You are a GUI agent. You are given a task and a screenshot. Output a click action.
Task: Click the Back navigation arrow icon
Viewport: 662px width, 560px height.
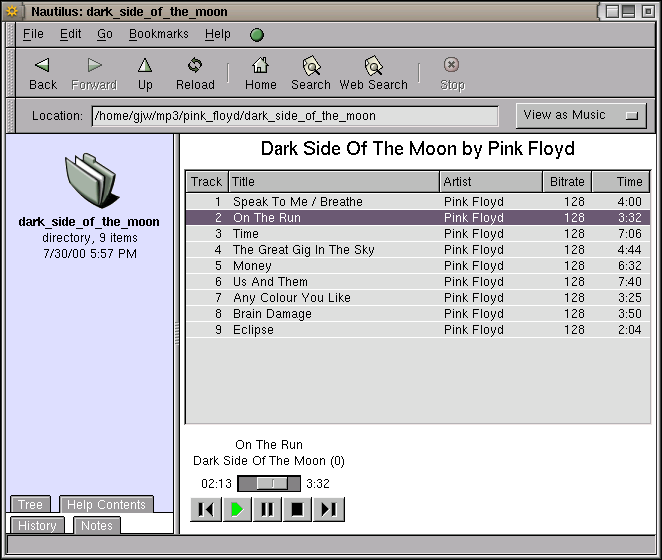pos(43,66)
